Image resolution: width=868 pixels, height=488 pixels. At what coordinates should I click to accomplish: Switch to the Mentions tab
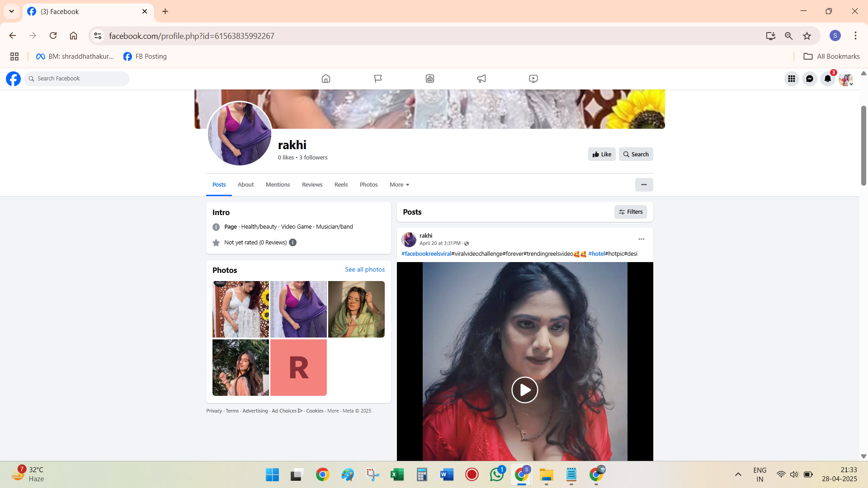(278, 185)
